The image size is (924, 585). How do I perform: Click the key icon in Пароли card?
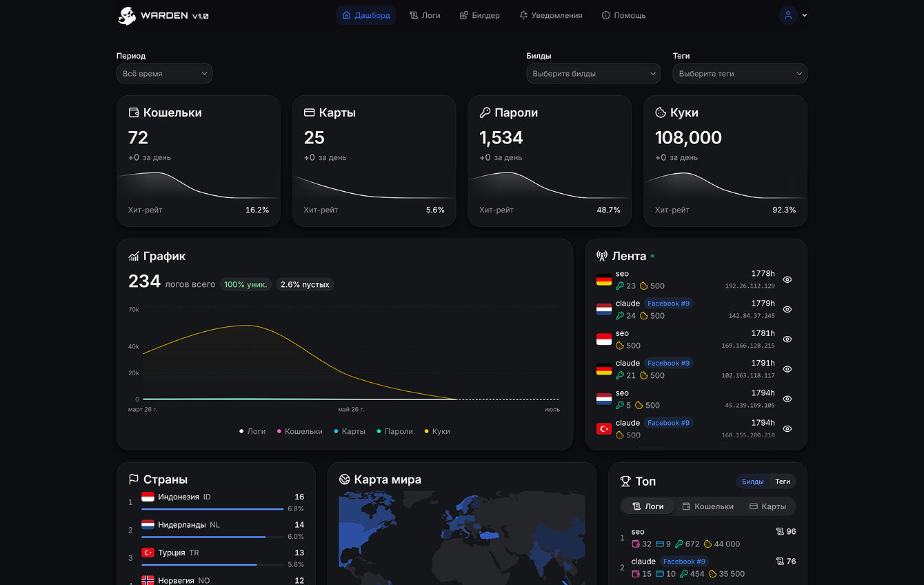[485, 112]
